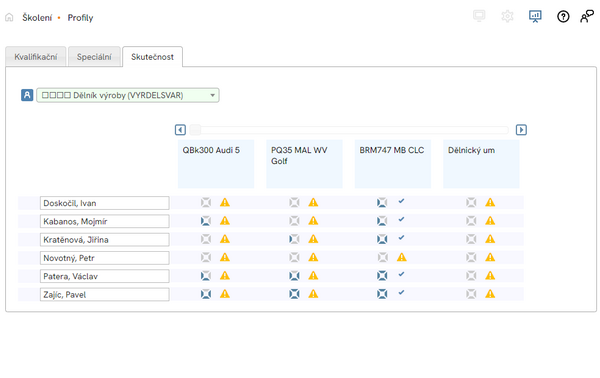Toggle Zajíc's Dělnický um training icon
Image resolution: width=600 pixels, height=378 pixels.
pos(471,294)
